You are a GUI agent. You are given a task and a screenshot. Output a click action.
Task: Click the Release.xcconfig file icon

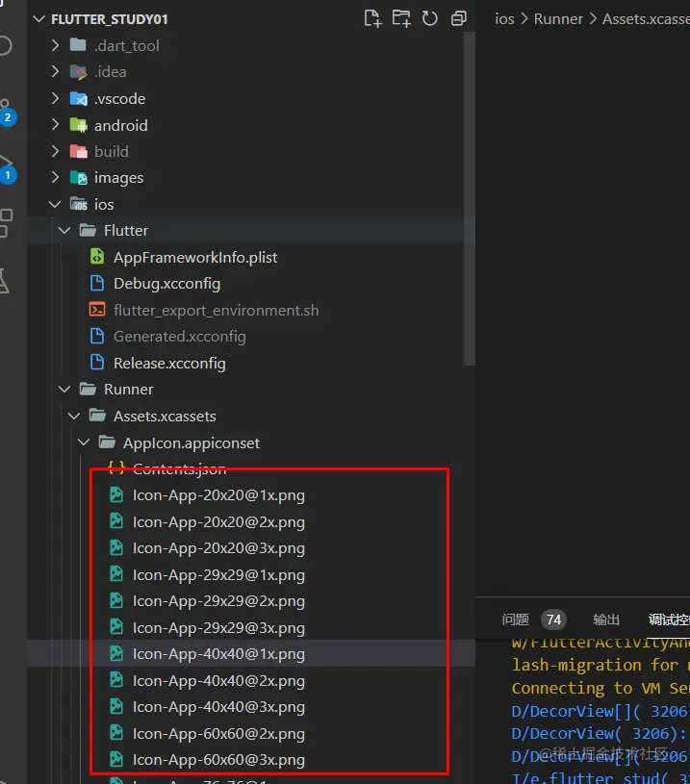pos(97,363)
